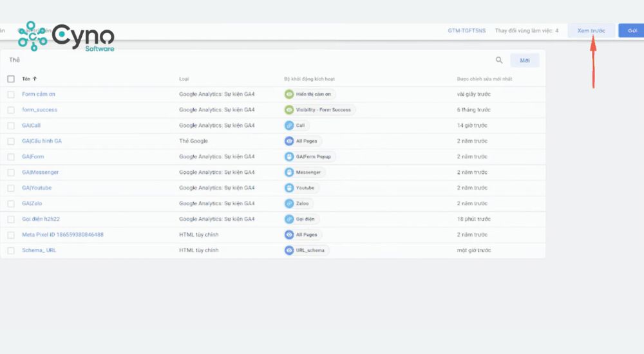644x354 pixels.
Task: Click the Youtube trigger icon
Action: click(290, 188)
